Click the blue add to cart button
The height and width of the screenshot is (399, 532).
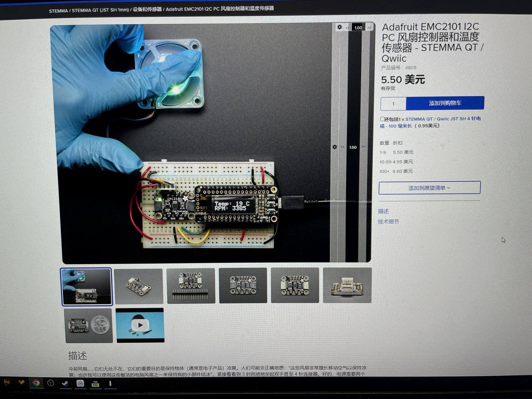point(445,103)
